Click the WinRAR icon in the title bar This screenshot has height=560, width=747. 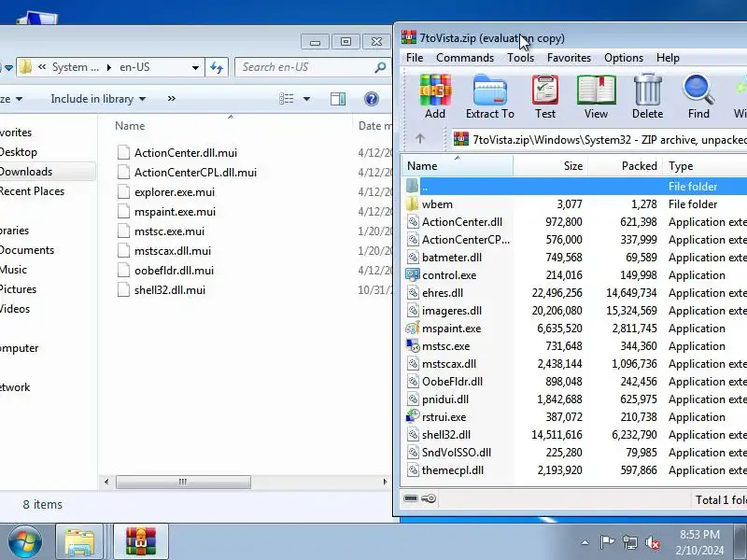[x=409, y=37]
